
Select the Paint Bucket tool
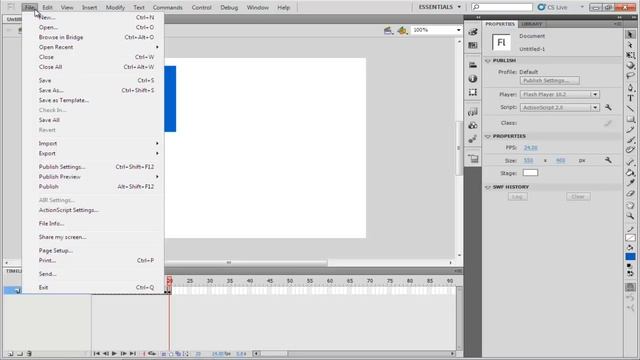pyautogui.click(x=630, y=173)
